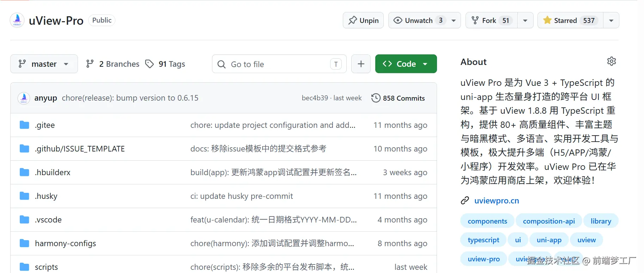Click the harmony-configs folder icon
644x273 pixels.
coord(24,243)
